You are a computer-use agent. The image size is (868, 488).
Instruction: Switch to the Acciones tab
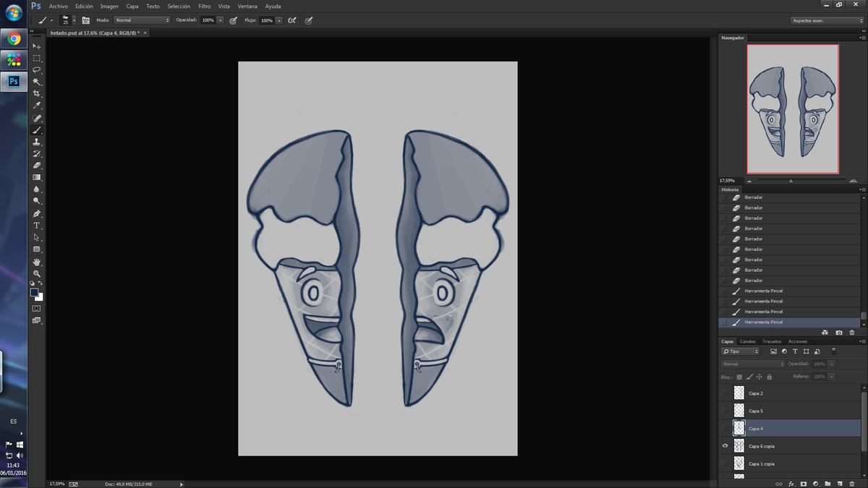coord(798,341)
